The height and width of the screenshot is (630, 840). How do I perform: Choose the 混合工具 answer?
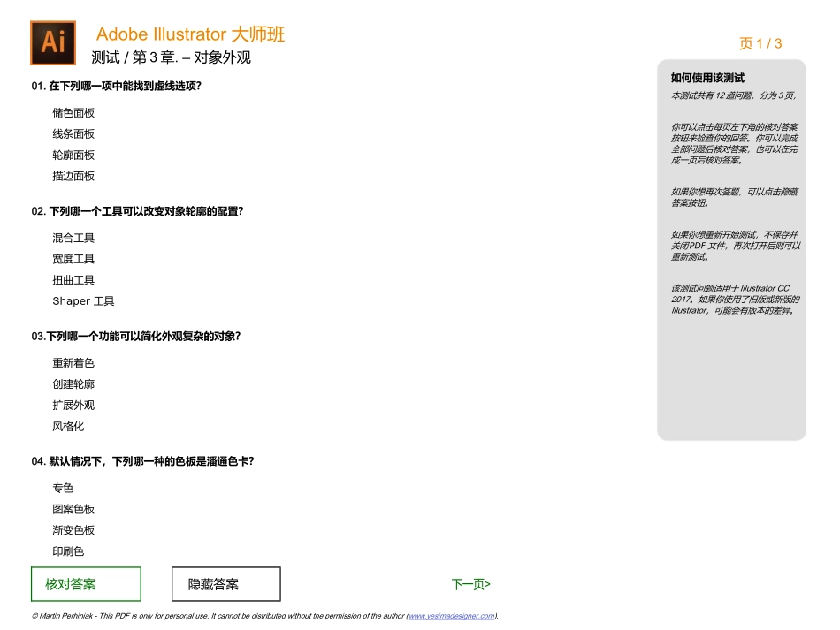pyautogui.click(x=72, y=238)
